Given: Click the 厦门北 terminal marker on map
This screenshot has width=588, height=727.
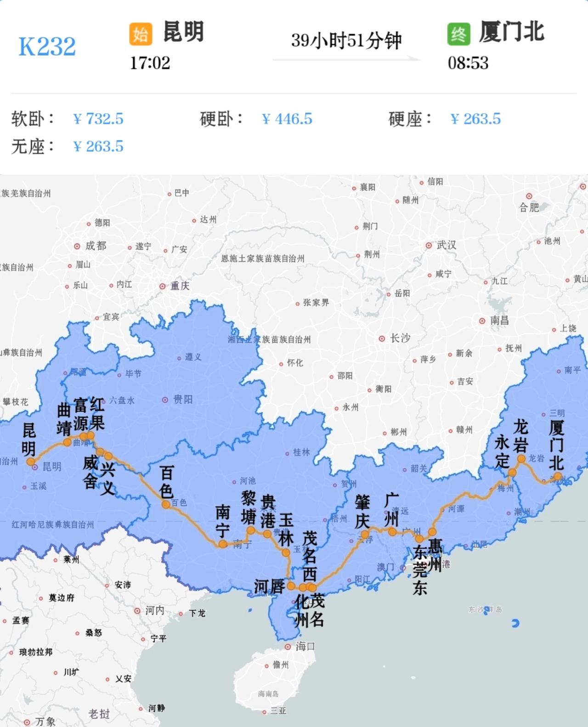Looking at the screenshot, I should (557, 477).
